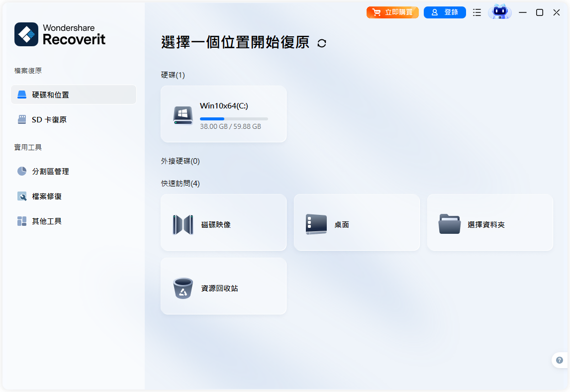Click the 登錄 login button
Viewport: 570px width, 392px height.
click(x=445, y=12)
